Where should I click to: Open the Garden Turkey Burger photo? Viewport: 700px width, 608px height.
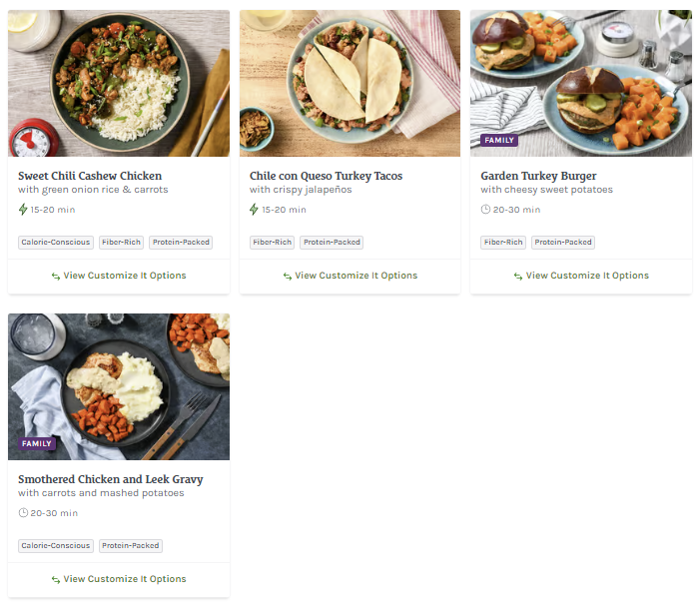(581, 83)
